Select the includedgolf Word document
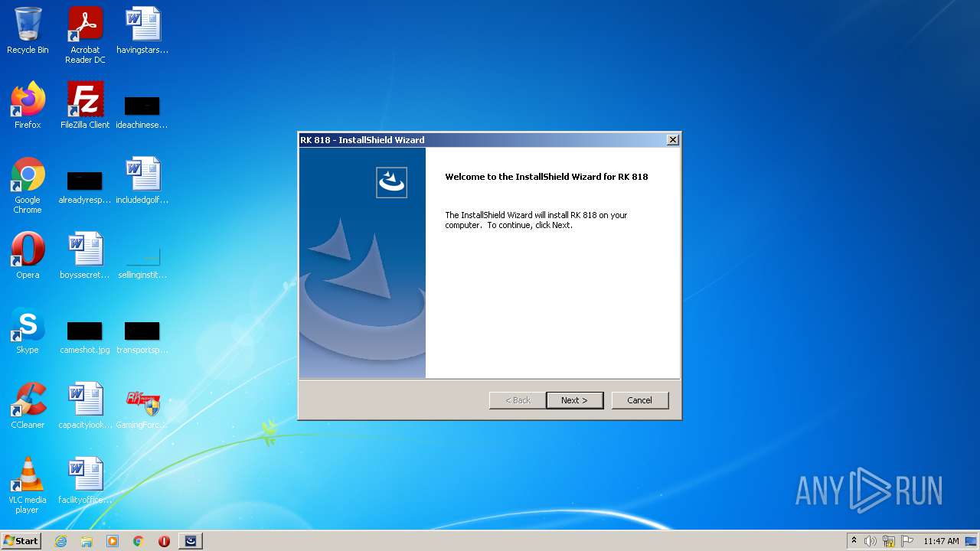The image size is (980, 551). click(x=142, y=181)
